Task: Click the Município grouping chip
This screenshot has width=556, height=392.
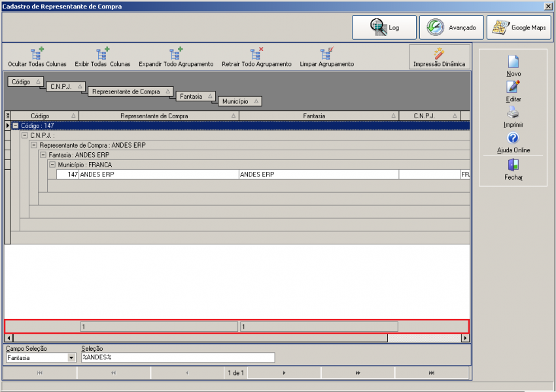Action: 239,101
